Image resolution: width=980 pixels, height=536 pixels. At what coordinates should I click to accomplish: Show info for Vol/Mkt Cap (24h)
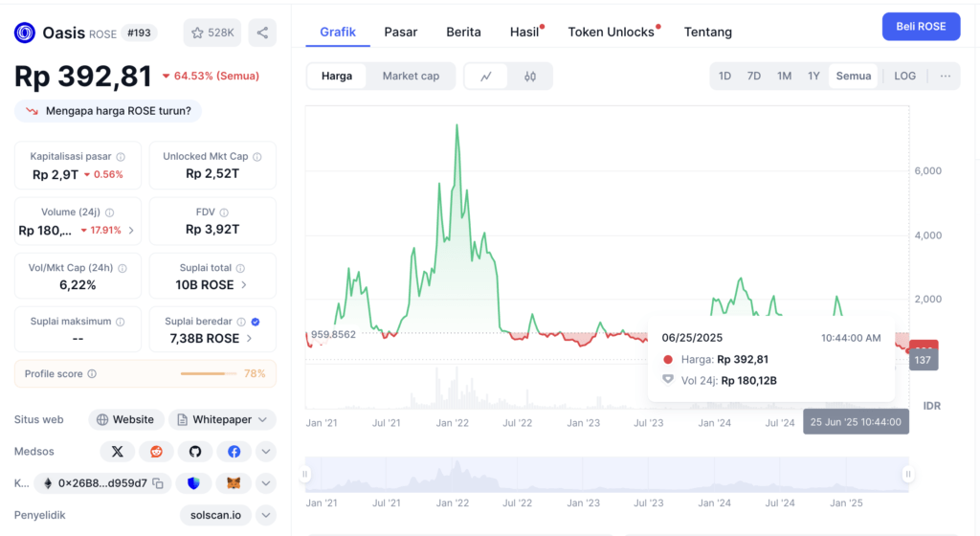[x=122, y=268]
